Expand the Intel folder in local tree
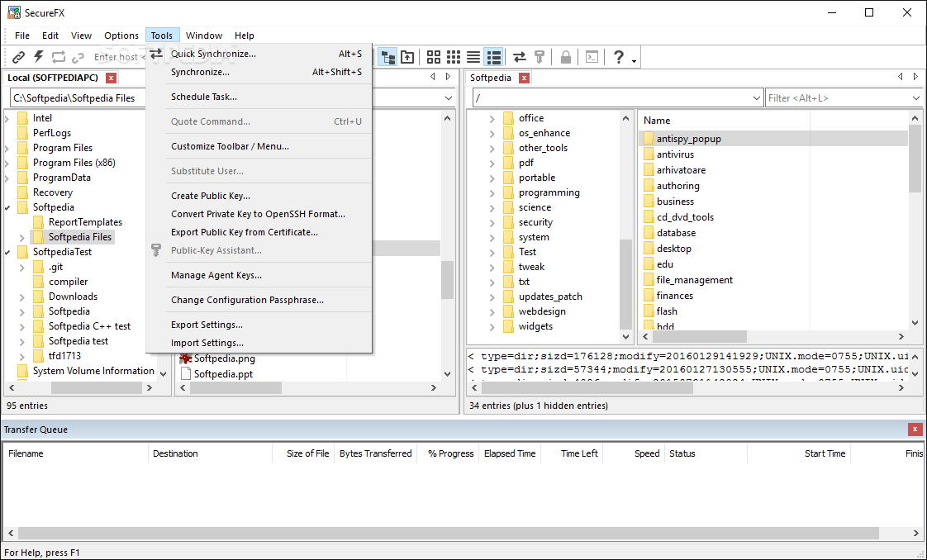The image size is (927, 560). 7,118
